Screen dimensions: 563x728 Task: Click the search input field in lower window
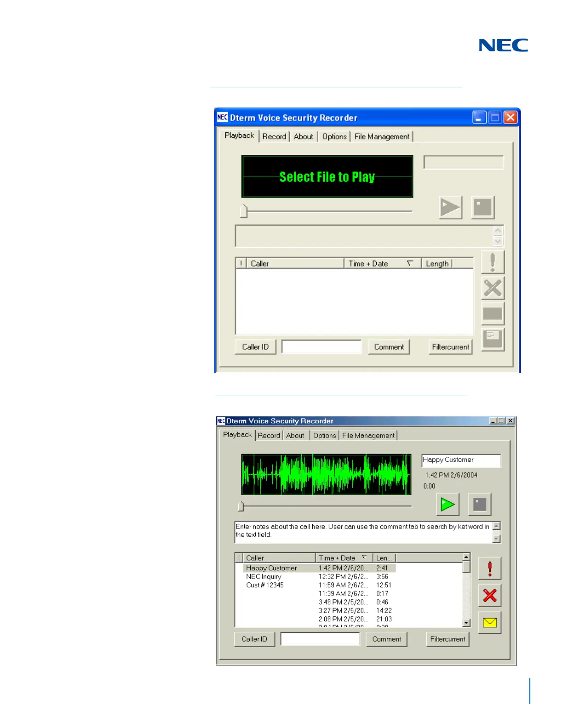click(320, 639)
